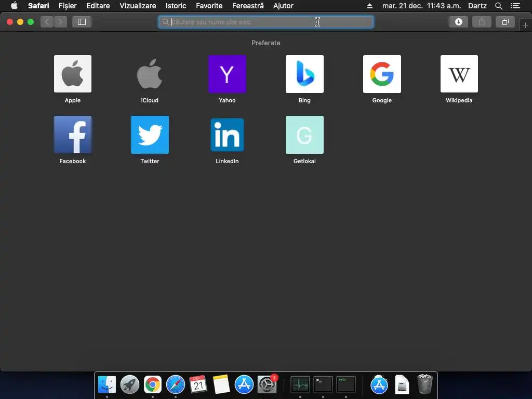Click the Preferate heading
Screen dimensions: 532x399
[265, 43]
